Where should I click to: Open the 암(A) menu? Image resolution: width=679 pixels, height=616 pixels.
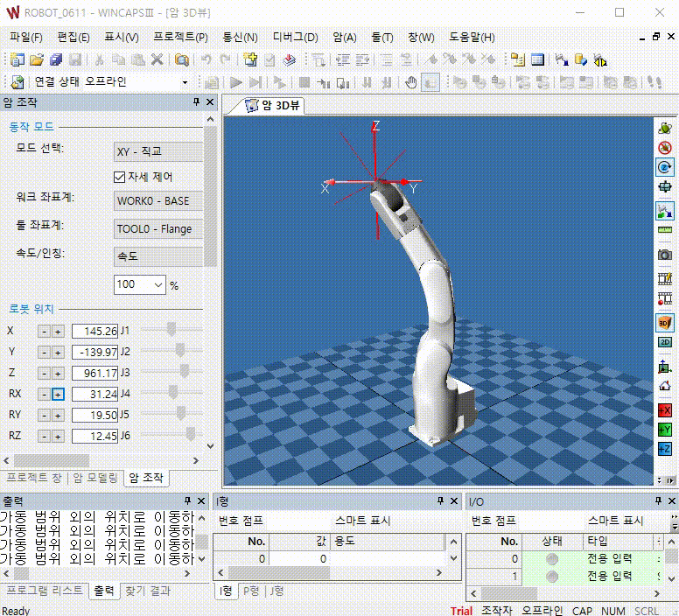pyautogui.click(x=345, y=38)
